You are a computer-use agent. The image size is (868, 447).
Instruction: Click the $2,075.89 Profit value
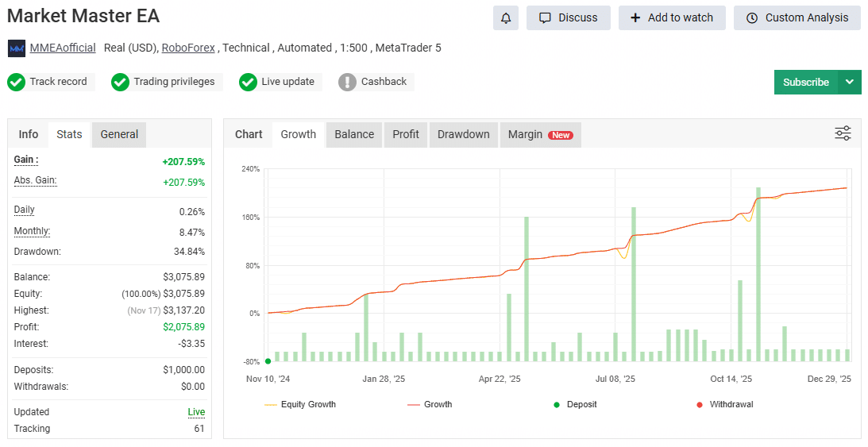(183, 327)
